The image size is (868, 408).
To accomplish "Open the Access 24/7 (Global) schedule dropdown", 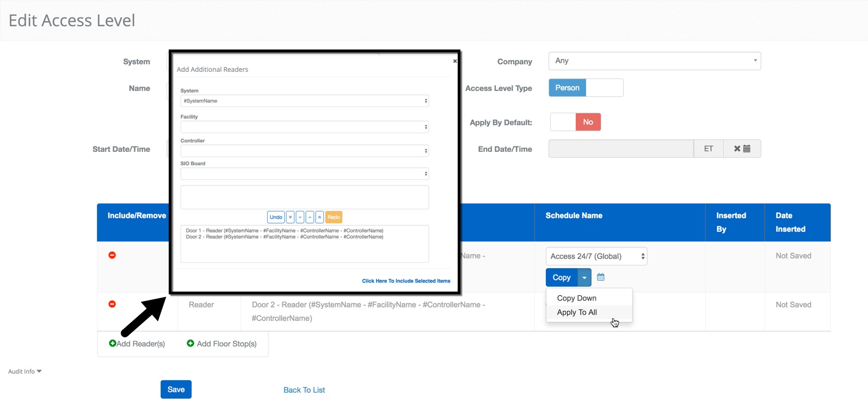I will click(x=596, y=256).
